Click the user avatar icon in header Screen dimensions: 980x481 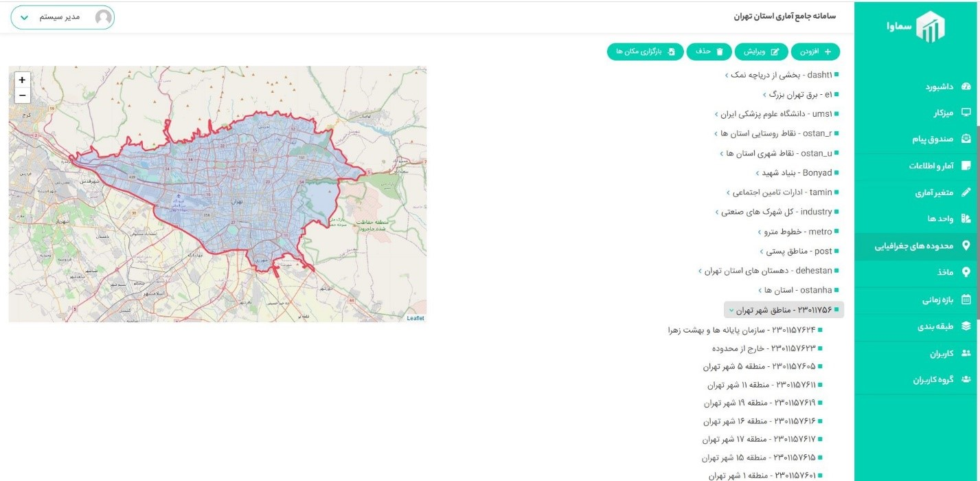coord(104,17)
